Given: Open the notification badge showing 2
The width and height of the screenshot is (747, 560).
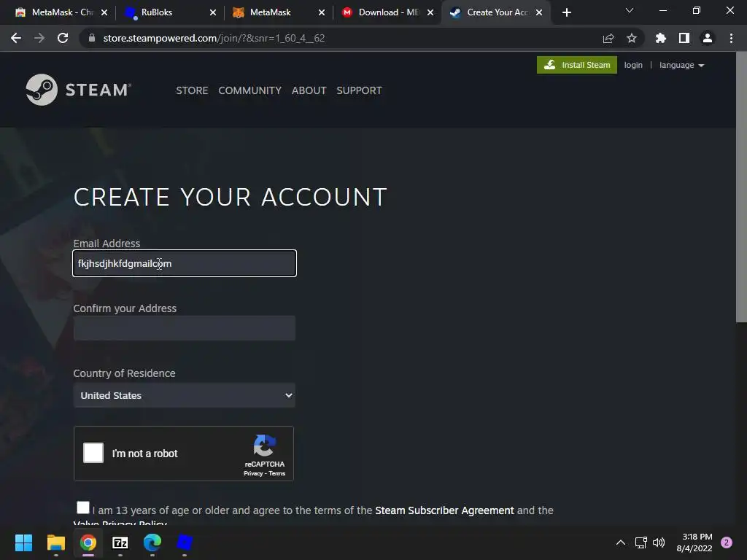Looking at the screenshot, I should point(727,542).
